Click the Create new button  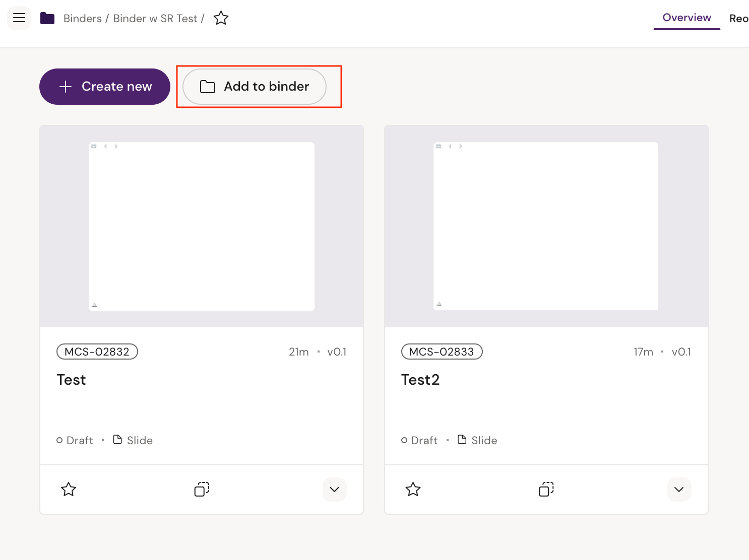tap(105, 87)
